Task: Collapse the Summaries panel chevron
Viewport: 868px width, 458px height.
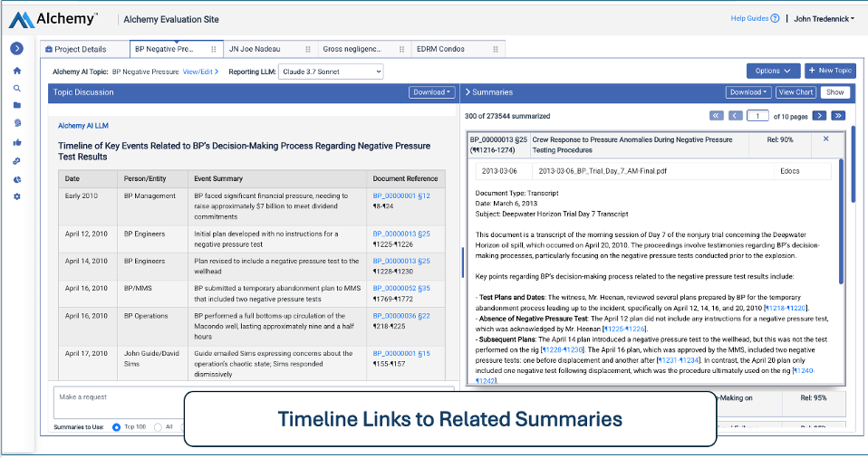Action: (x=468, y=92)
